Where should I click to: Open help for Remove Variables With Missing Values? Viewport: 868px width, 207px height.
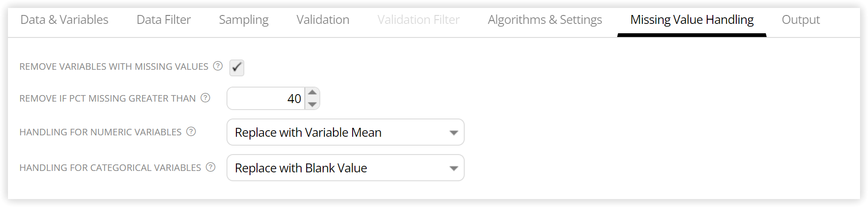click(x=218, y=66)
